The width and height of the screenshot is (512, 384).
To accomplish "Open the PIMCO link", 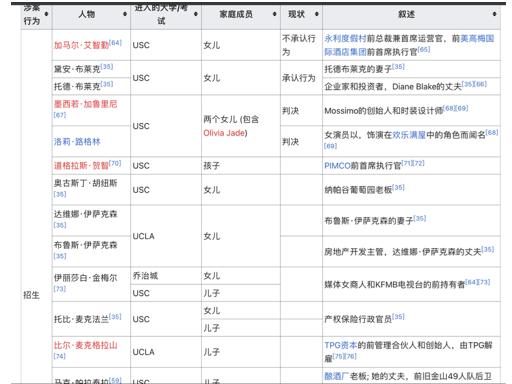I will tap(337, 166).
